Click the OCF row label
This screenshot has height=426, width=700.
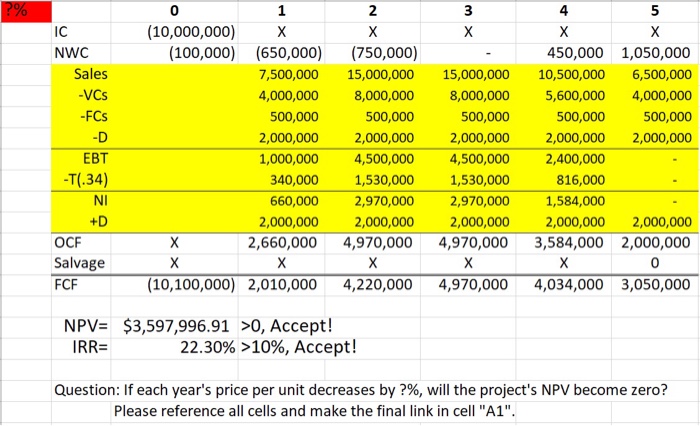[x=68, y=242]
